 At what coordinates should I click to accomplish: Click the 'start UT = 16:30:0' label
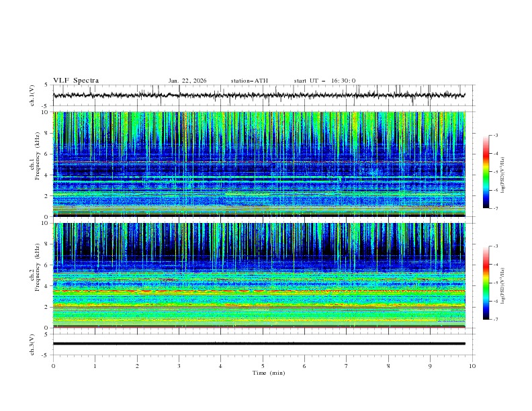click(x=324, y=81)
